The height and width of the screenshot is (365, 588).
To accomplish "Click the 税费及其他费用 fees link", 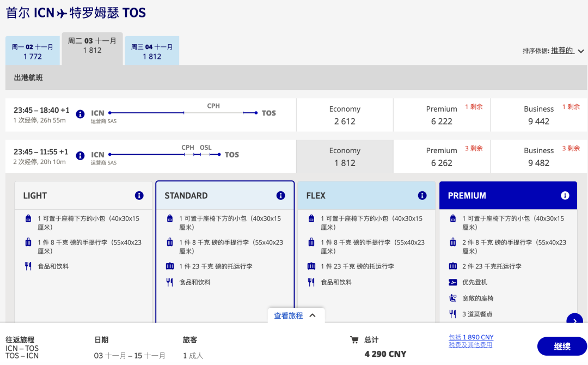I will [x=470, y=345].
